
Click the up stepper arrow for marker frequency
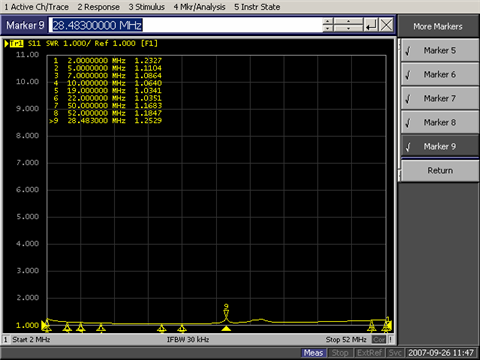coord(328,21)
